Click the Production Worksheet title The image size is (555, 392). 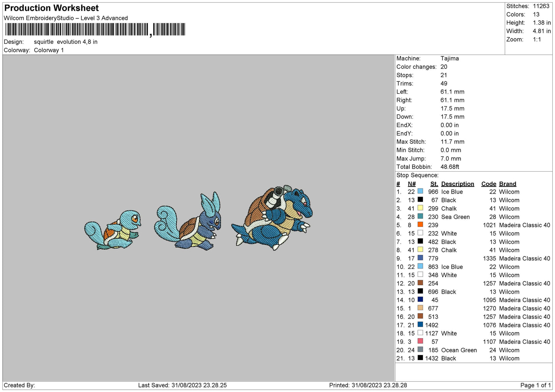point(51,8)
